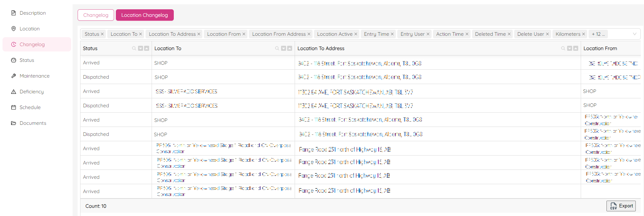
Task: Open the Schedule sidebar section
Action: pyautogui.click(x=36, y=107)
